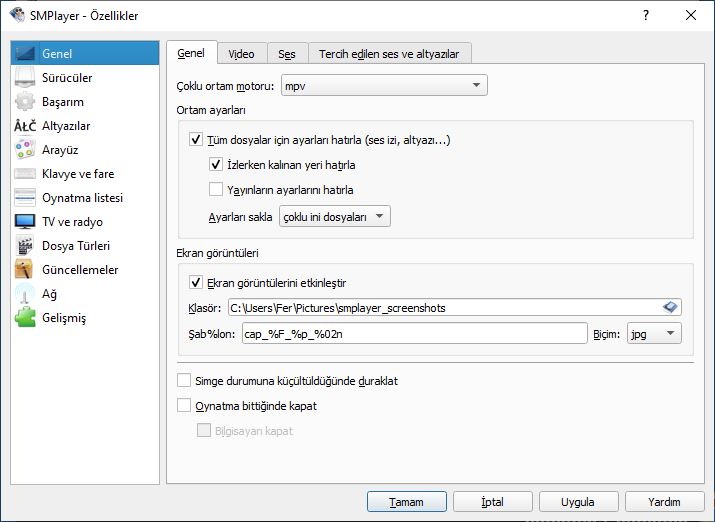Open the Biçim jpg format dropdown
715x522 pixels.
pyautogui.click(x=654, y=333)
